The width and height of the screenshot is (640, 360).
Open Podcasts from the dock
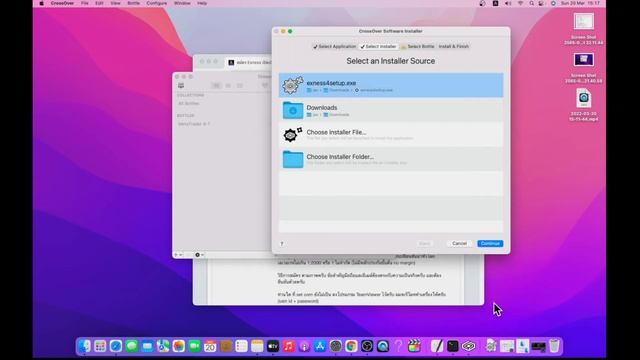coord(304,346)
